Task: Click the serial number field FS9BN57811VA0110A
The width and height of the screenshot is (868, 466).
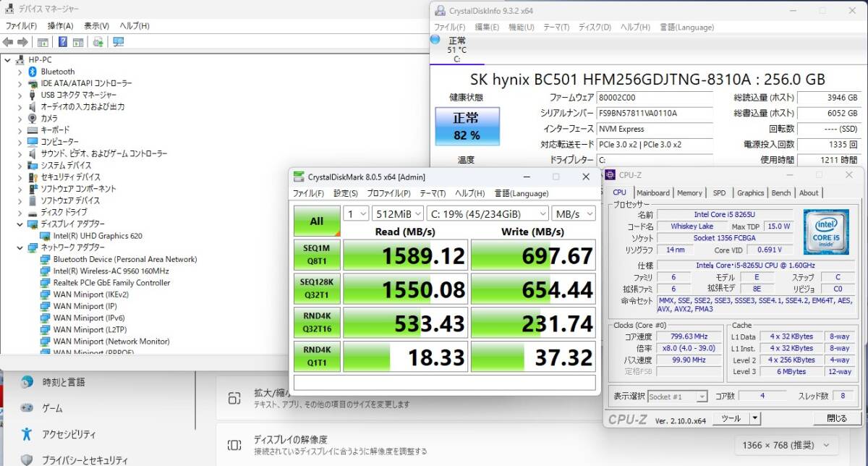Action: tap(654, 113)
